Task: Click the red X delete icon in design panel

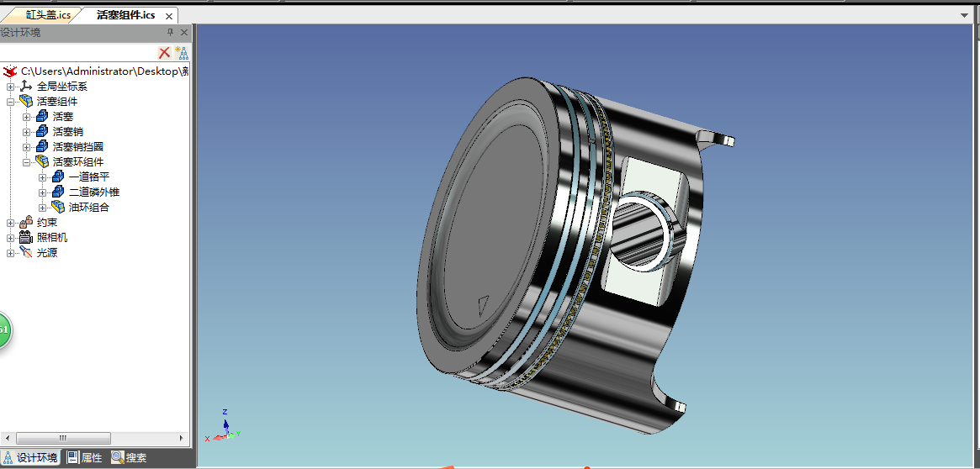Action: coord(164,52)
